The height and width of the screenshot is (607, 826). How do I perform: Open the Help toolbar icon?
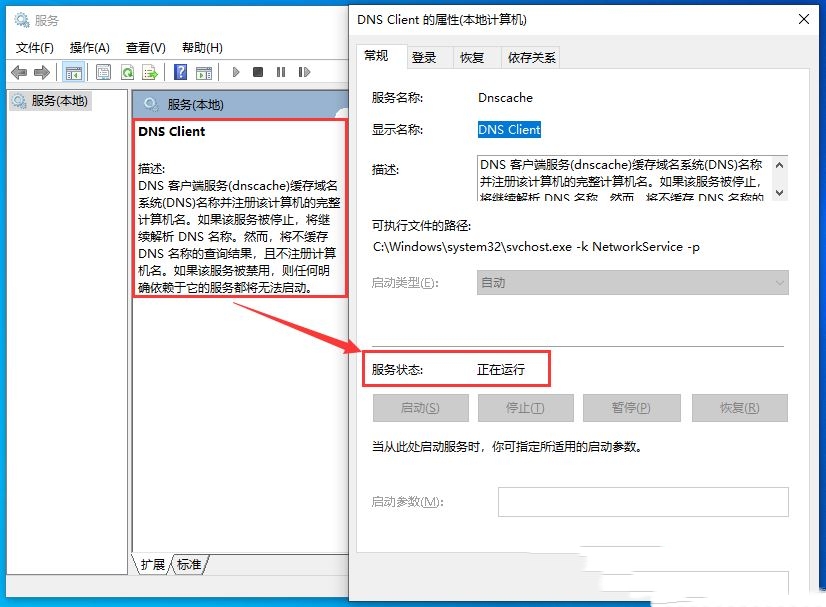pyautogui.click(x=180, y=71)
